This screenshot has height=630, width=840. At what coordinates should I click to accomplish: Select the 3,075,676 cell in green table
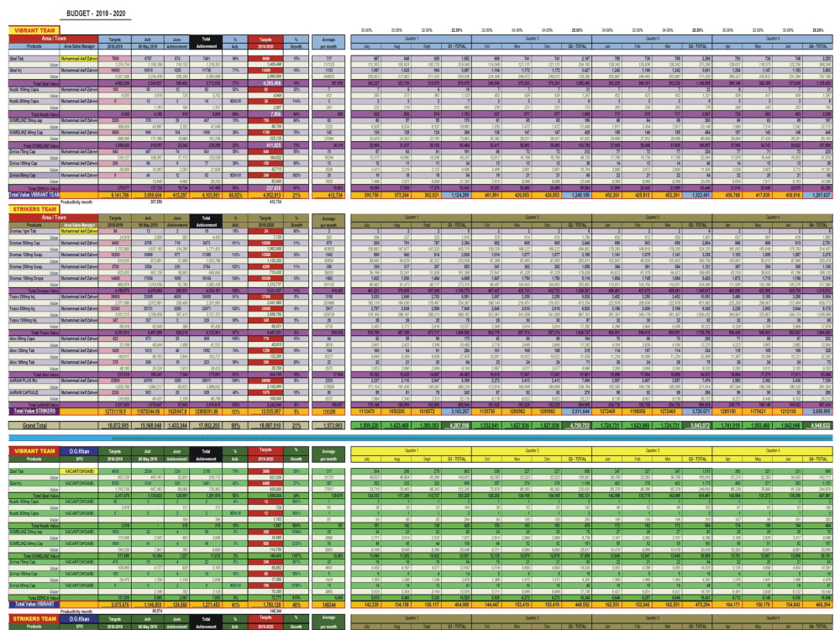pyautogui.click(x=114, y=604)
